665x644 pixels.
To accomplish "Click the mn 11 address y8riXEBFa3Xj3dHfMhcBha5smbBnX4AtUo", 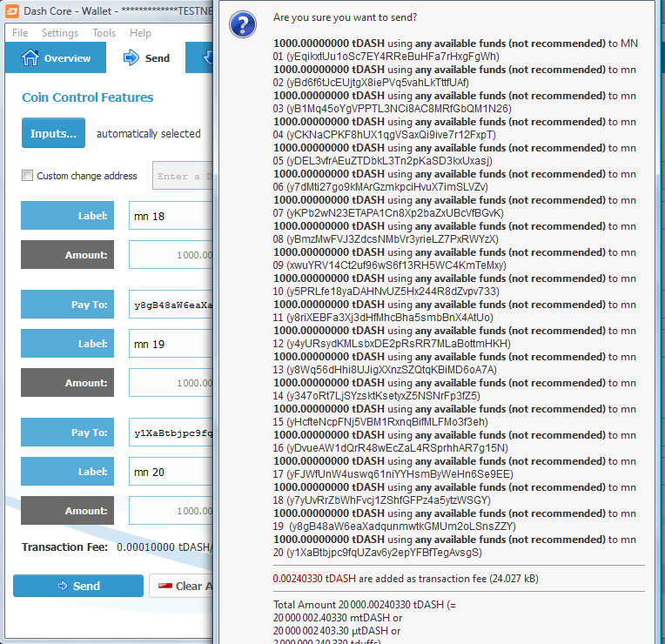I will point(390,318).
